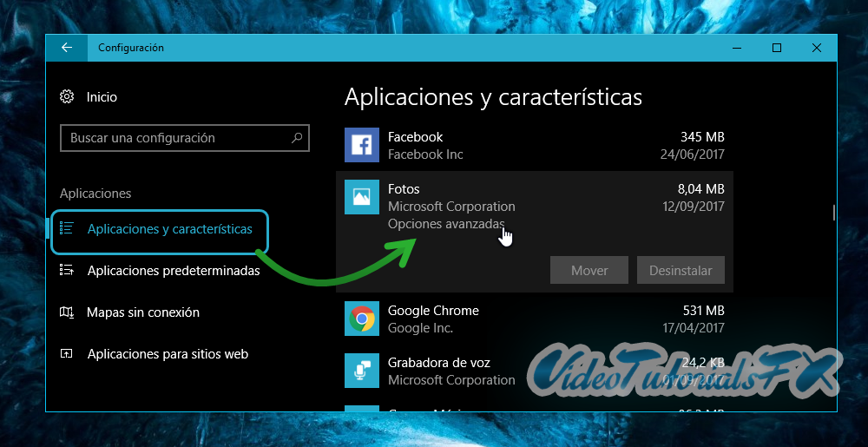Click the Mover button

tap(589, 271)
